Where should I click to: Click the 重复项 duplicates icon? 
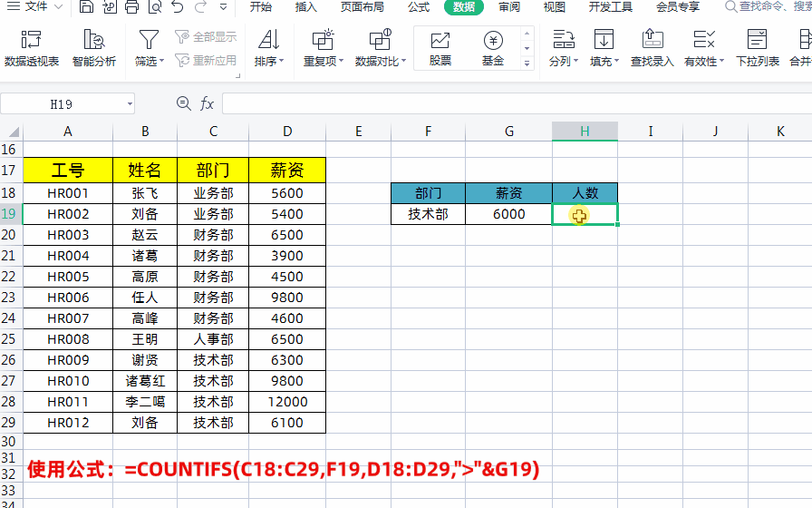323,40
